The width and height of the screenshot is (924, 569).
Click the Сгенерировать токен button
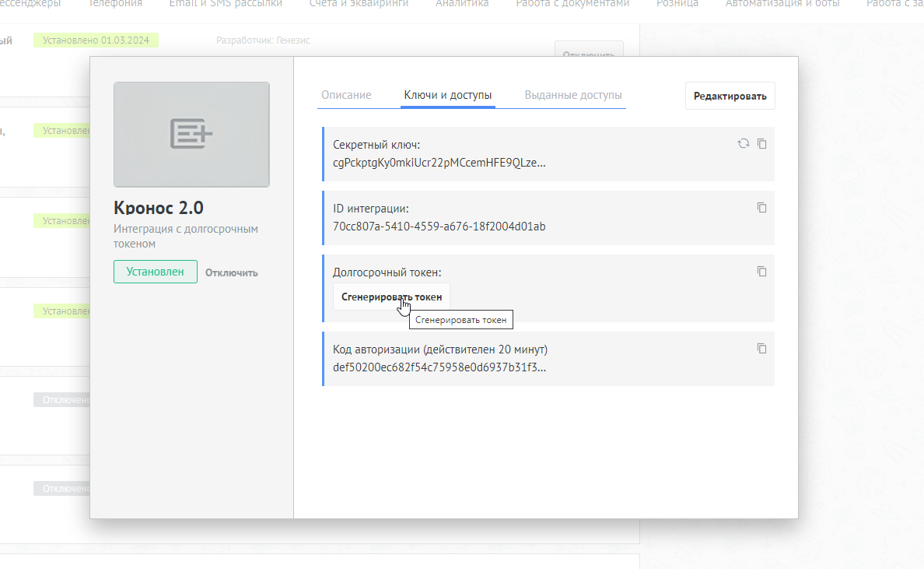coord(391,297)
